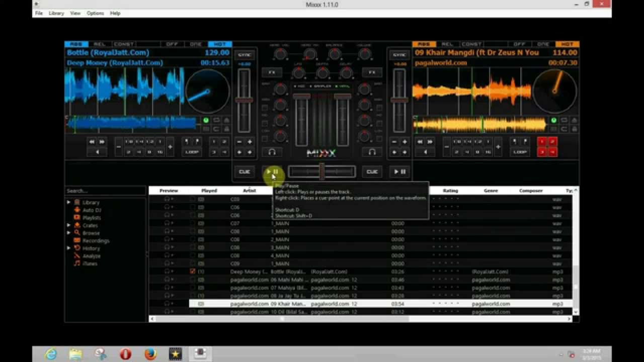Select OFF cue mode on right deck
Viewport: 644px width, 362px height.
pos(520,44)
